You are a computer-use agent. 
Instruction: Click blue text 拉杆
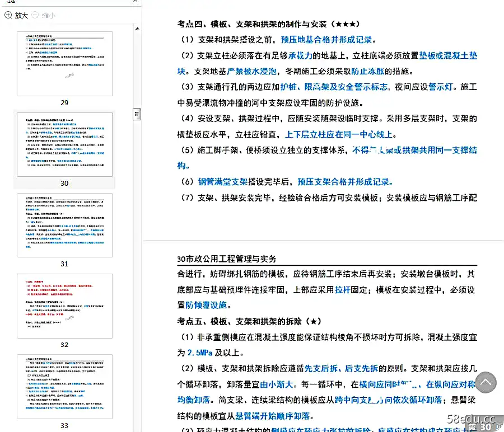(342, 290)
